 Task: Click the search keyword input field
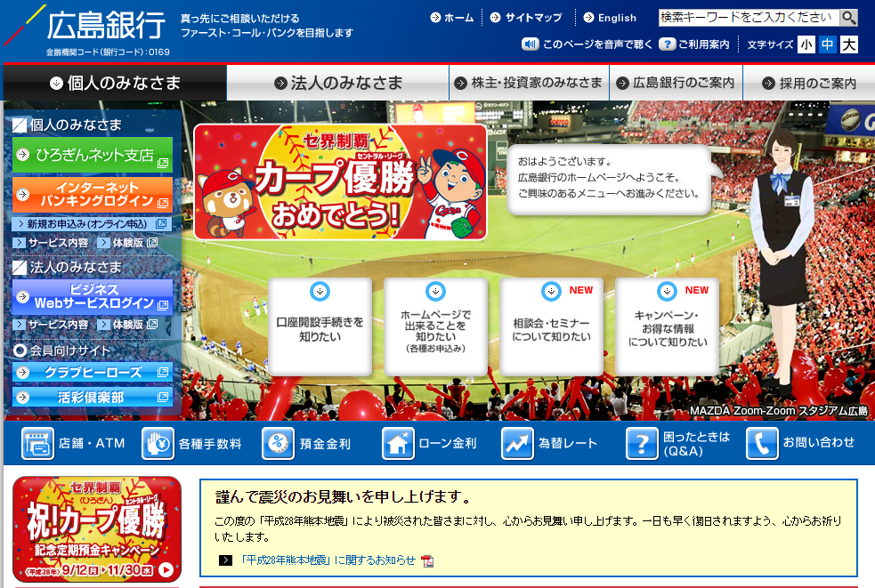(x=749, y=18)
